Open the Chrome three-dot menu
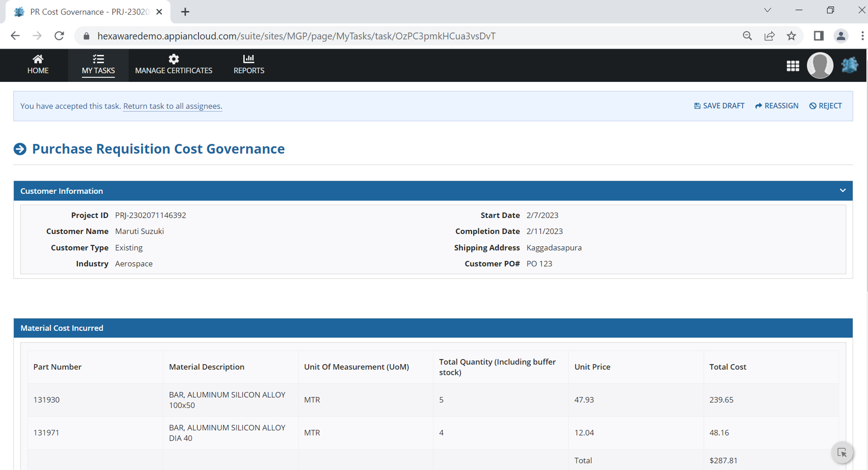 point(862,36)
